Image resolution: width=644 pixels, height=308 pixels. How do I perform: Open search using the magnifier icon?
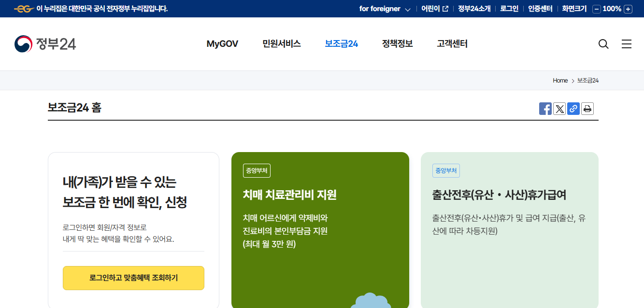[603, 44]
